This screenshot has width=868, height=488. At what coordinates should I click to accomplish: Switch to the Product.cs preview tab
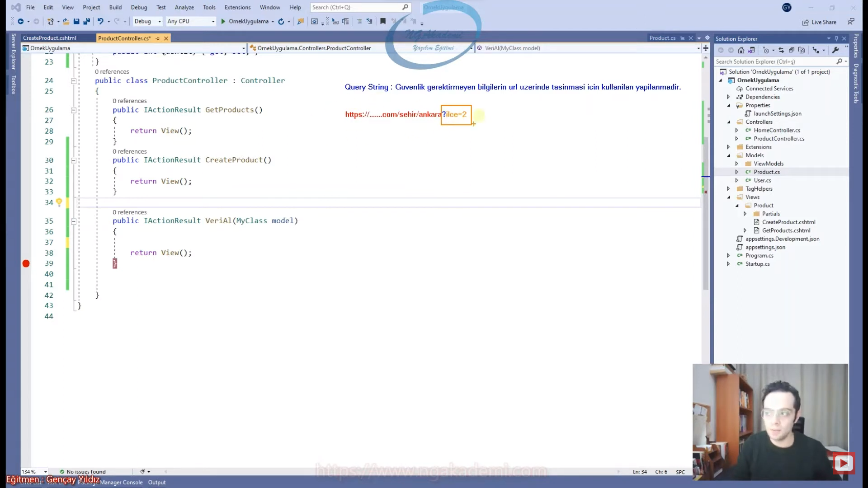(662, 38)
